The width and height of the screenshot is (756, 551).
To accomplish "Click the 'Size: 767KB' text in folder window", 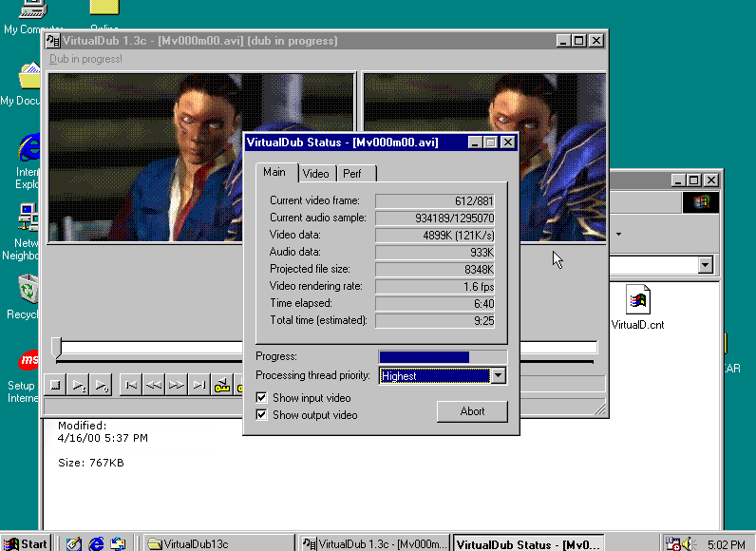I will point(91,463).
